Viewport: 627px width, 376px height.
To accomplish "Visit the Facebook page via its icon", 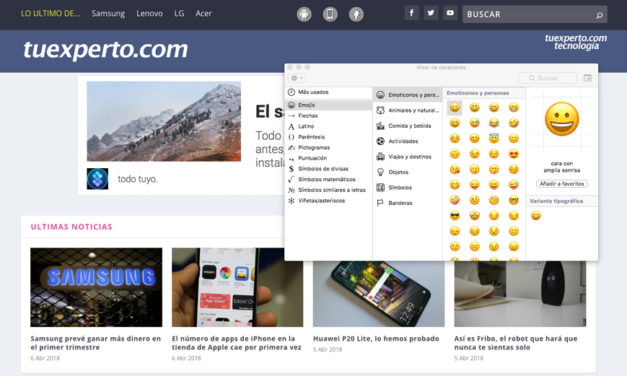I will (x=411, y=13).
